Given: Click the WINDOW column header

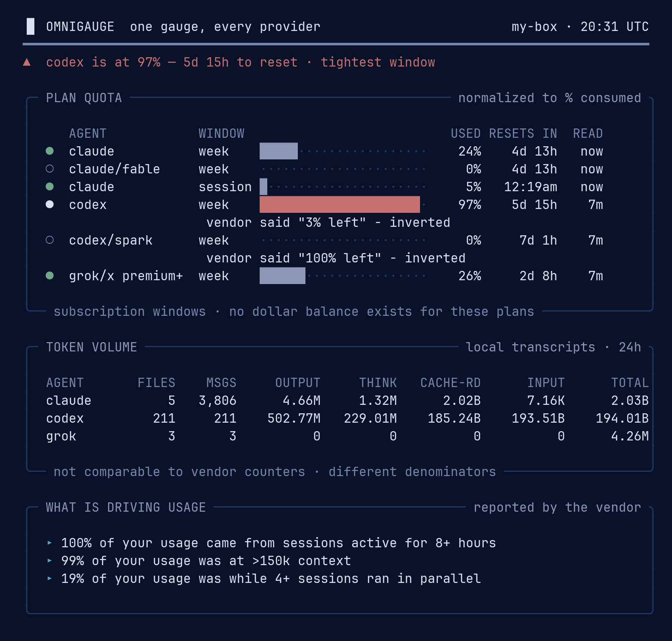Looking at the screenshot, I should (221, 134).
